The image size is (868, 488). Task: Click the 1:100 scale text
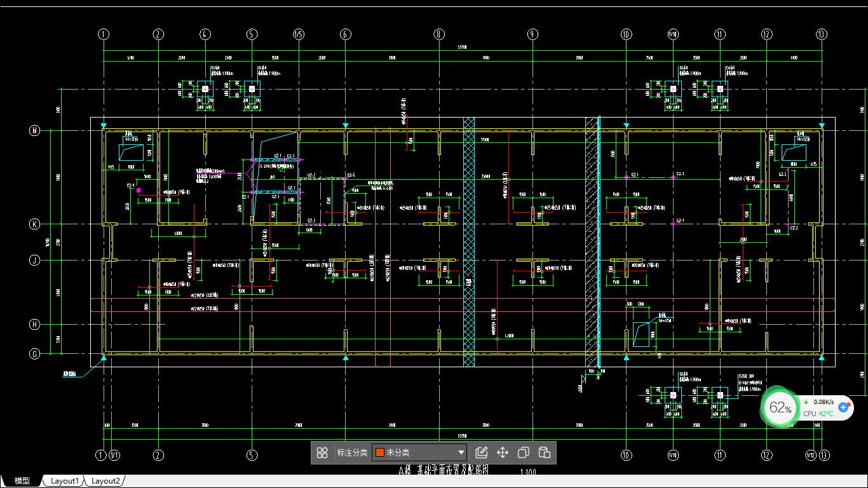click(528, 472)
